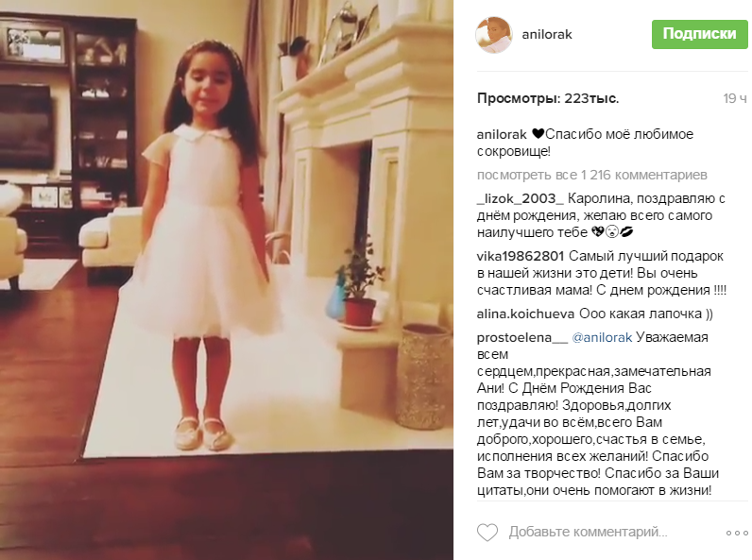This screenshot has height=560, width=752.
Task: Click the broken heart emoji in the comment
Action: pyautogui.click(x=598, y=232)
